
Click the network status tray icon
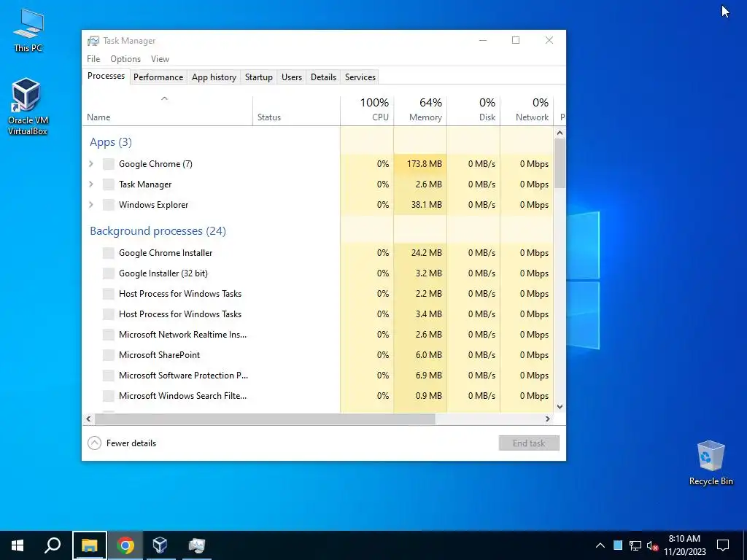pos(635,545)
